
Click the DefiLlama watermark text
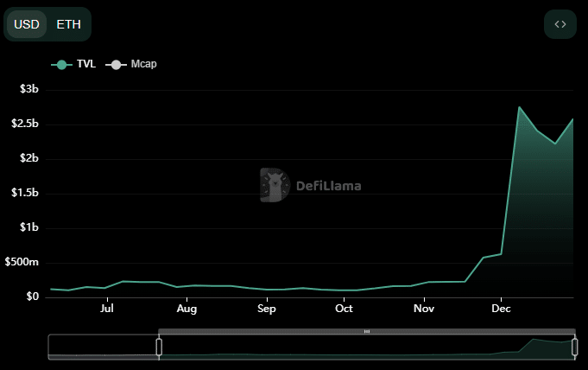click(x=328, y=186)
